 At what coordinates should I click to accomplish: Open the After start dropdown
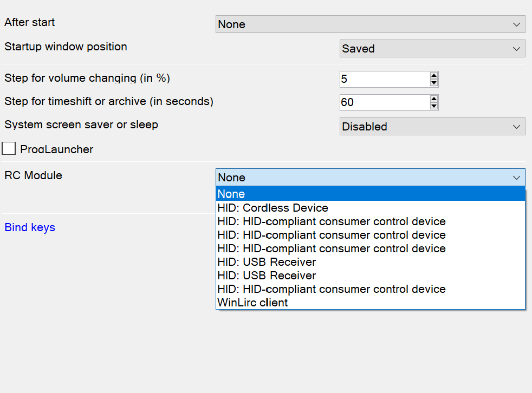pyautogui.click(x=370, y=24)
